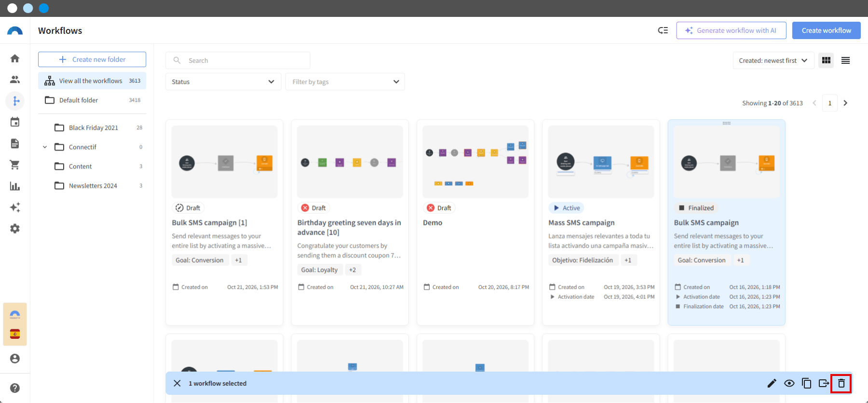Go to the previous results page
This screenshot has width=868, height=403.
click(814, 103)
